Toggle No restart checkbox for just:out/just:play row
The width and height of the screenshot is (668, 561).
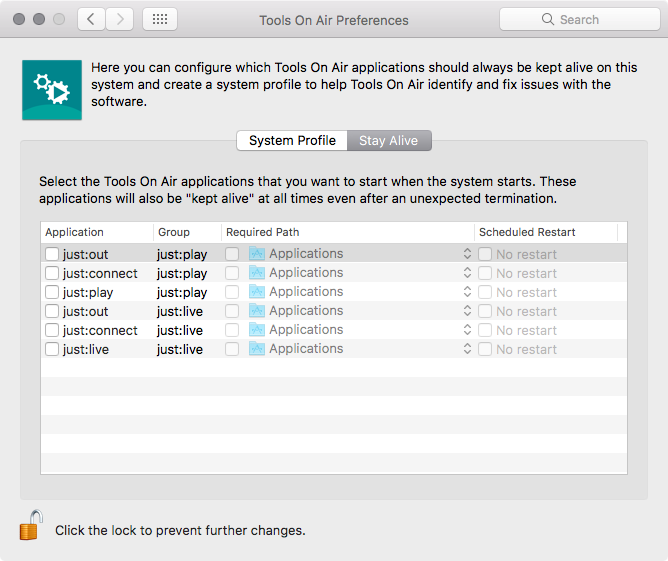(x=485, y=254)
